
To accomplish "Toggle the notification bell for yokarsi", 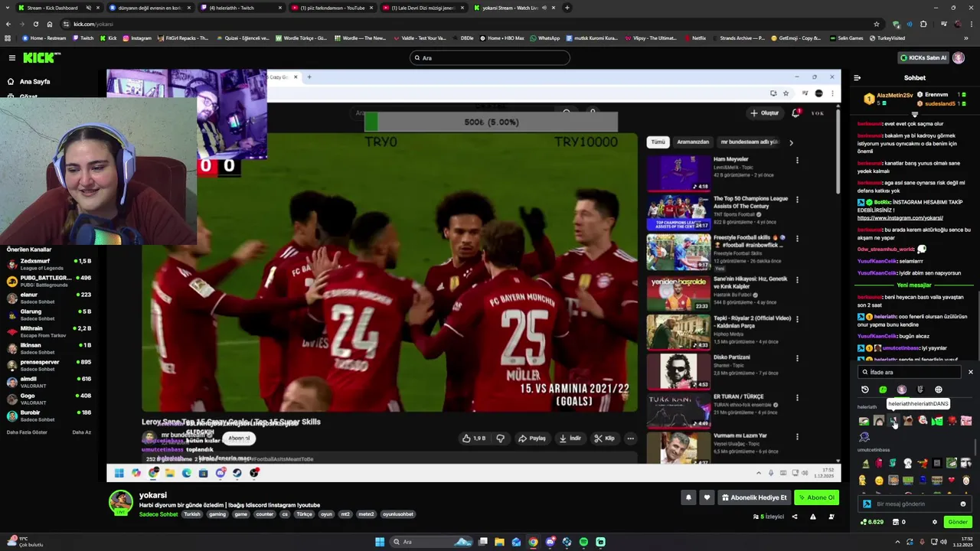I will point(688,497).
